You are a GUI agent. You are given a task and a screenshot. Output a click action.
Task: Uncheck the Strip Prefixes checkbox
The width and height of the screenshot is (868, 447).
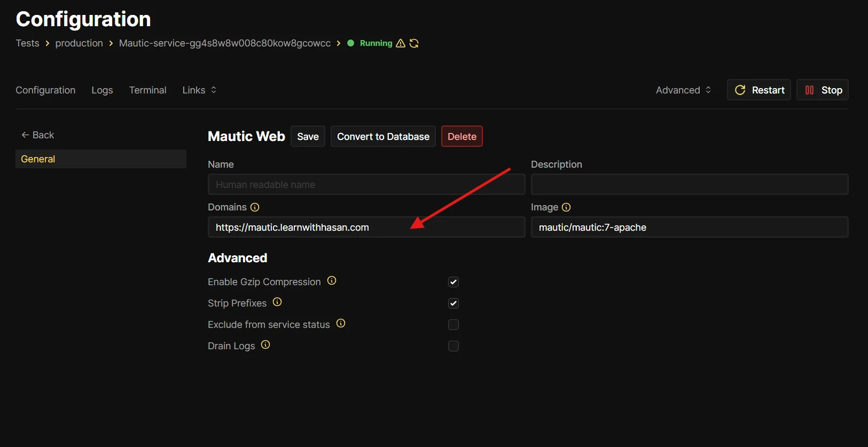point(453,303)
